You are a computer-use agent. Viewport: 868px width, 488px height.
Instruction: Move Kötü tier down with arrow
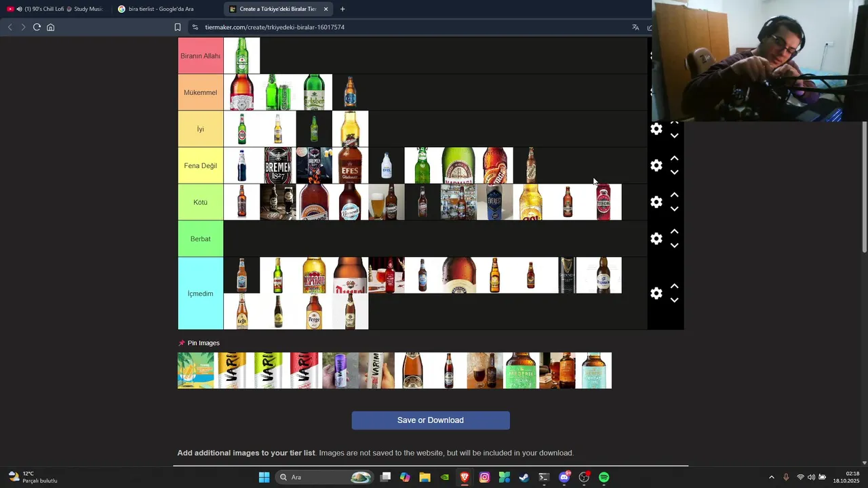coord(674,209)
